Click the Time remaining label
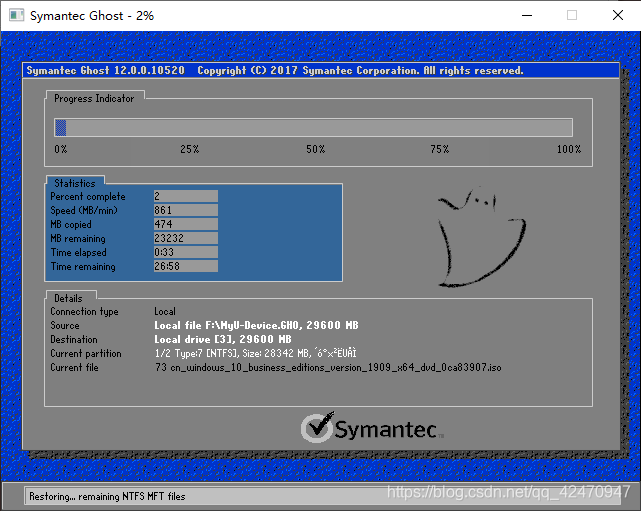This screenshot has height=511, width=641. pos(83,267)
